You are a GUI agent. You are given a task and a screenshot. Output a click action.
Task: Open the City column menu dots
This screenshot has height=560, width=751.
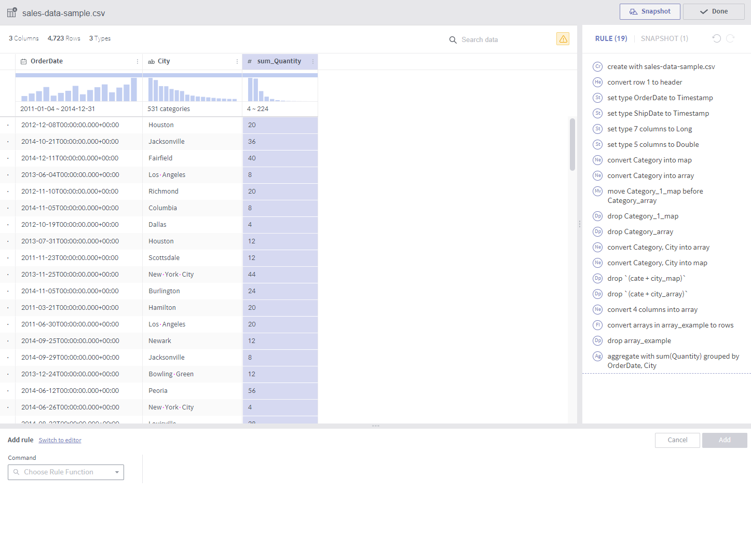tap(237, 61)
